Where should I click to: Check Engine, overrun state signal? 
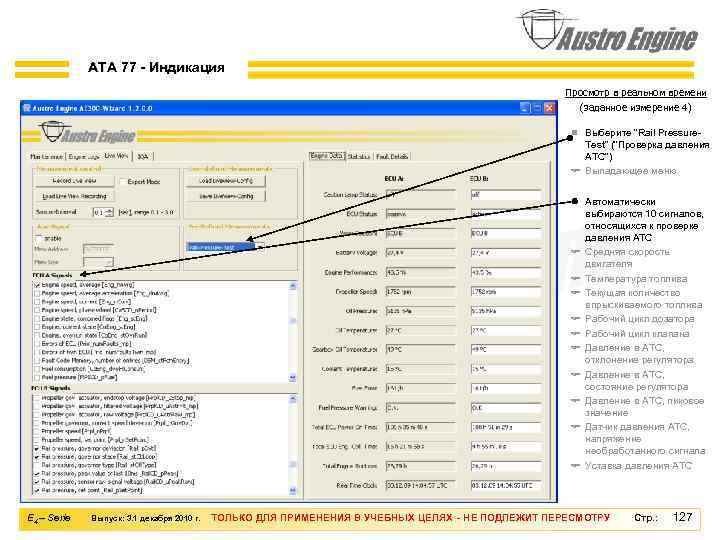click(37, 335)
